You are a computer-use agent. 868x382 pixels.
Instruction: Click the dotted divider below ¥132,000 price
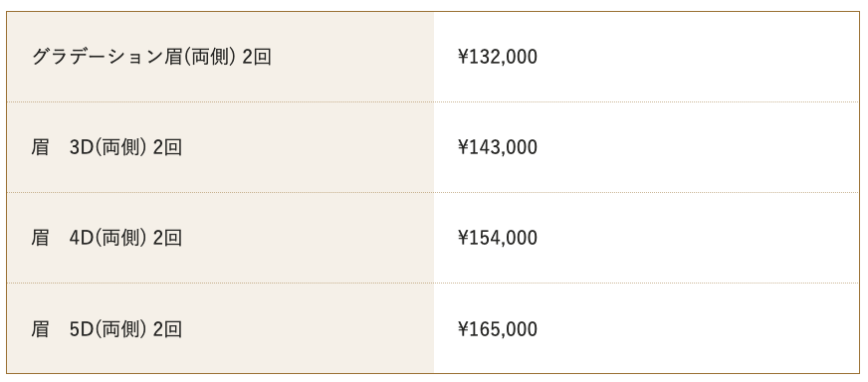coord(647,101)
